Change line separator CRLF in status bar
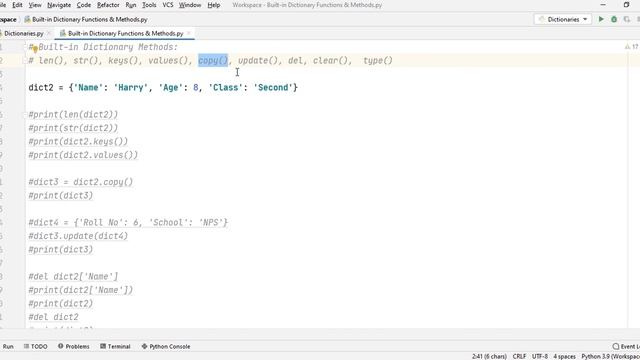Viewport: 640px width, 360px height. click(519, 356)
